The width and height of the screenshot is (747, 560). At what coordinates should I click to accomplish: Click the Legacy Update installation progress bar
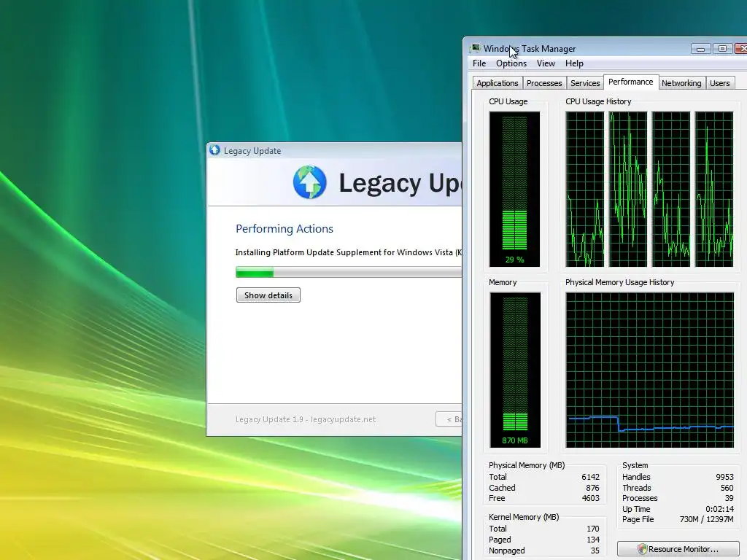point(349,273)
